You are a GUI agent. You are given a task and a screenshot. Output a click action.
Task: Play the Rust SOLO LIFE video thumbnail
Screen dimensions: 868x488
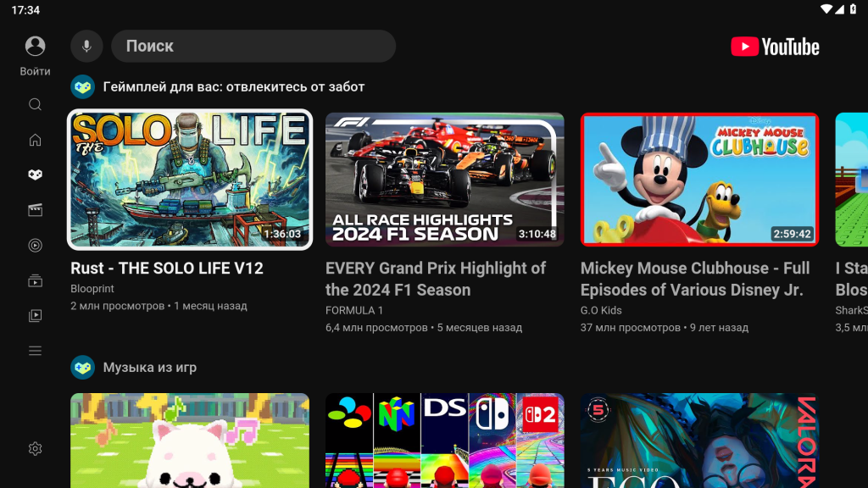(190, 180)
